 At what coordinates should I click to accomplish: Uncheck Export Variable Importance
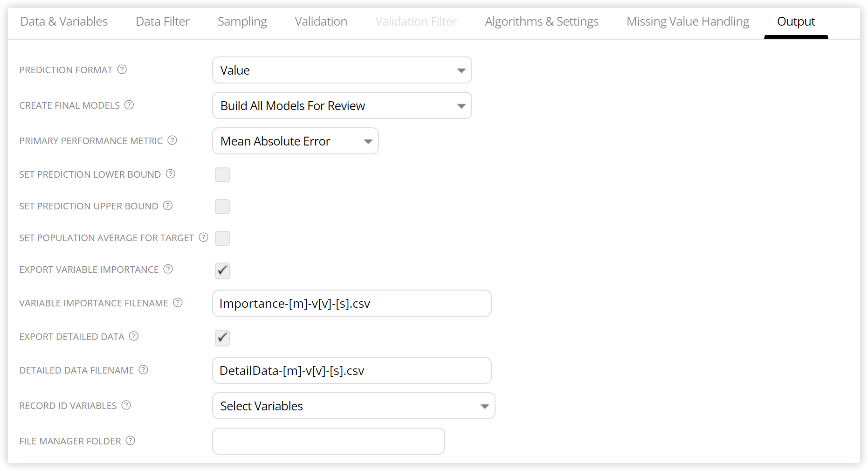click(x=222, y=270)
